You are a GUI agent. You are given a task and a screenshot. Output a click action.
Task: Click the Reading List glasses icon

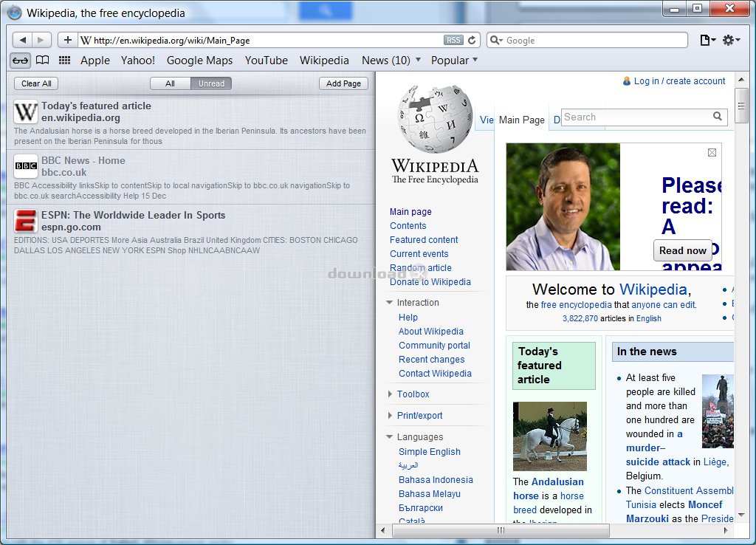pos(20,61)
